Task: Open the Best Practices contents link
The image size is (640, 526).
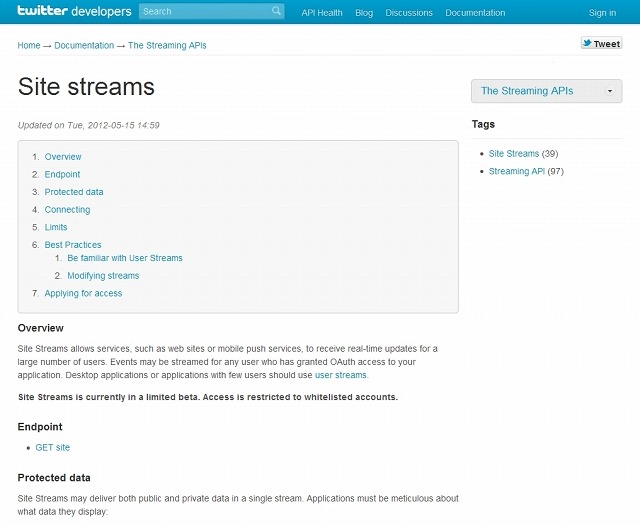Action: [73, 245]
